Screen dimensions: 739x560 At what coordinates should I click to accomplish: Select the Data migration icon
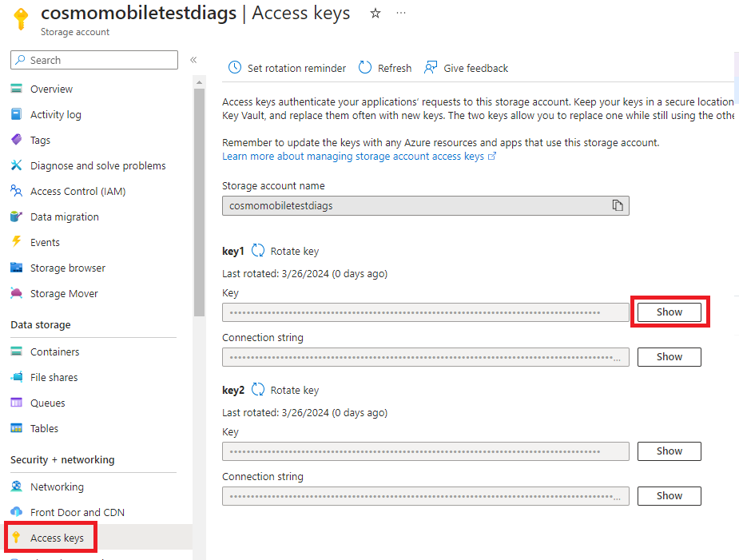pos(18,216)
